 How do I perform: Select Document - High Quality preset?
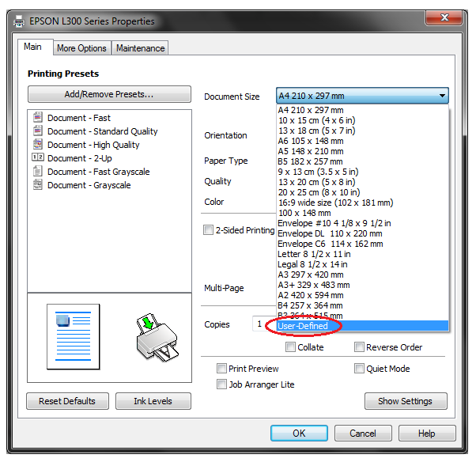coord(93,145)
